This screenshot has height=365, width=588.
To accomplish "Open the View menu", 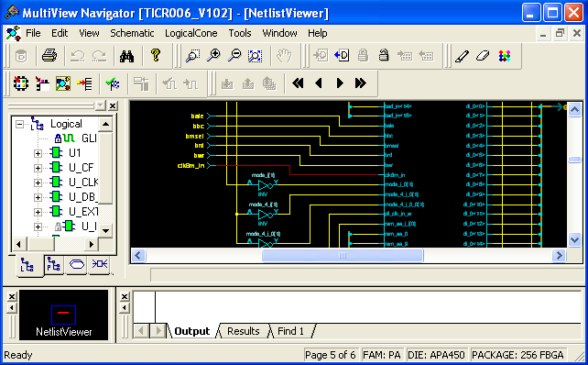I will [x=89, y=33].
